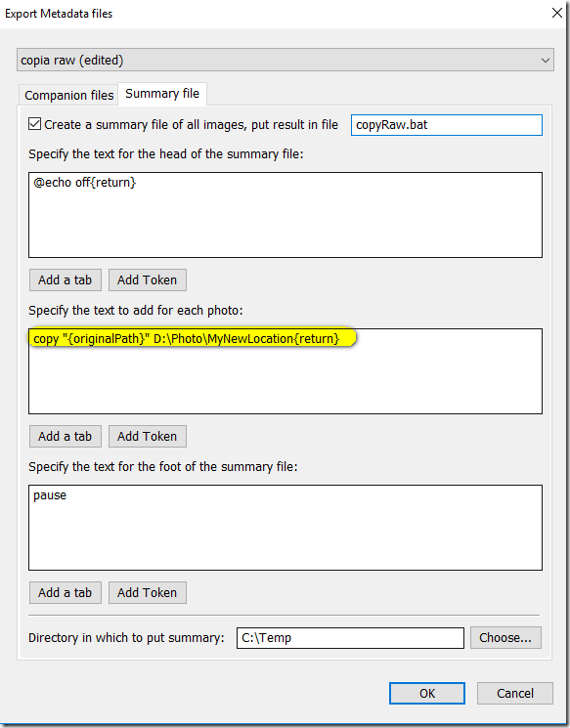The width and height of the screenshot is (570, 728).
Task: Add a tab to the per-photo text
Action: 66,437
